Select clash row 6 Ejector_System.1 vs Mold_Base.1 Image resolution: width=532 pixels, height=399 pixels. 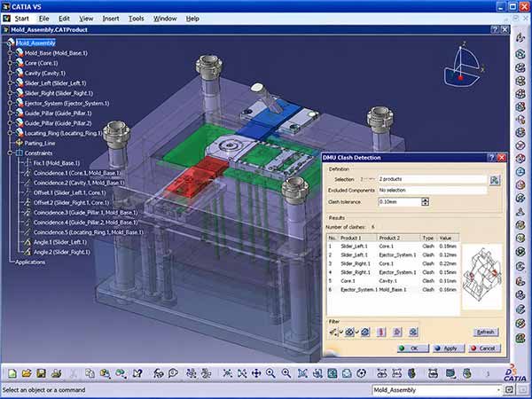point(393,290)
